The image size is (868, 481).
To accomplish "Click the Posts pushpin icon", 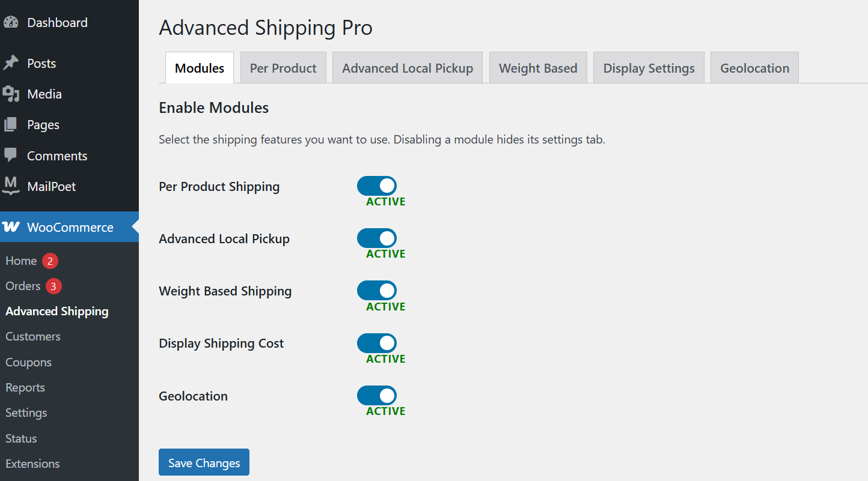I will pyautogui.click(x=11, y=62).
